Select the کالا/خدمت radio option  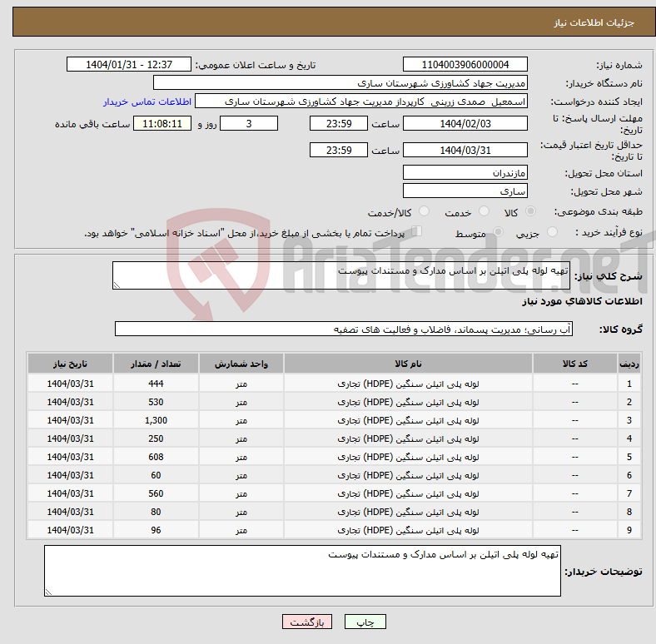[x=425, y=211]
